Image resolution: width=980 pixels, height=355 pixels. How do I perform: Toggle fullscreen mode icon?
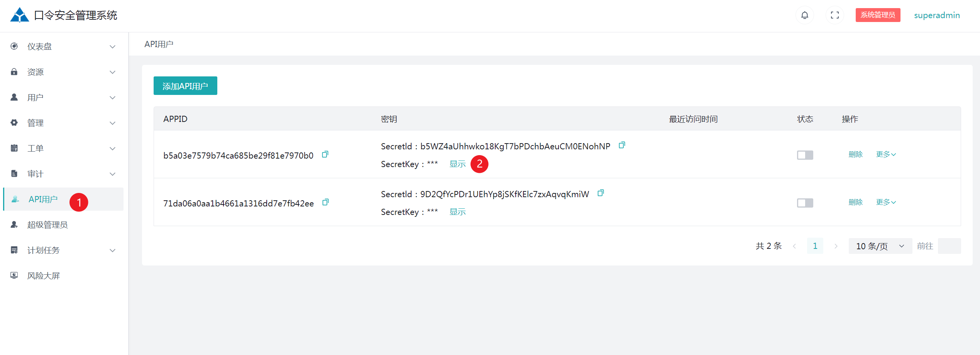pos(834,15)
